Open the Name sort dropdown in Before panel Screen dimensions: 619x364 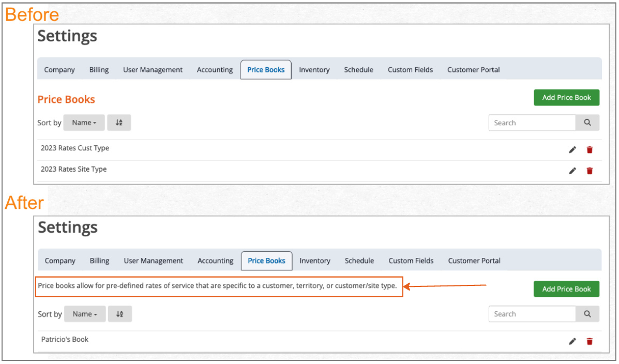click(x=84, y=123)
